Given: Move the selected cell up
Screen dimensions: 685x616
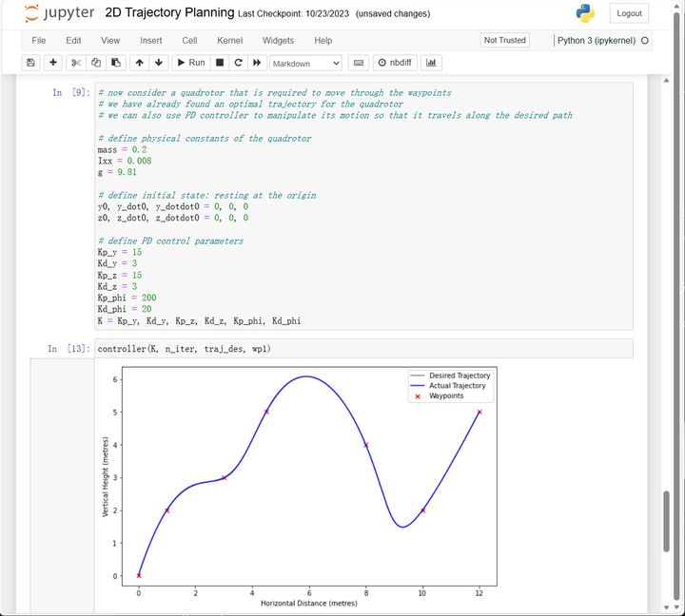Looking at the screenshot, I should point(139,63).
